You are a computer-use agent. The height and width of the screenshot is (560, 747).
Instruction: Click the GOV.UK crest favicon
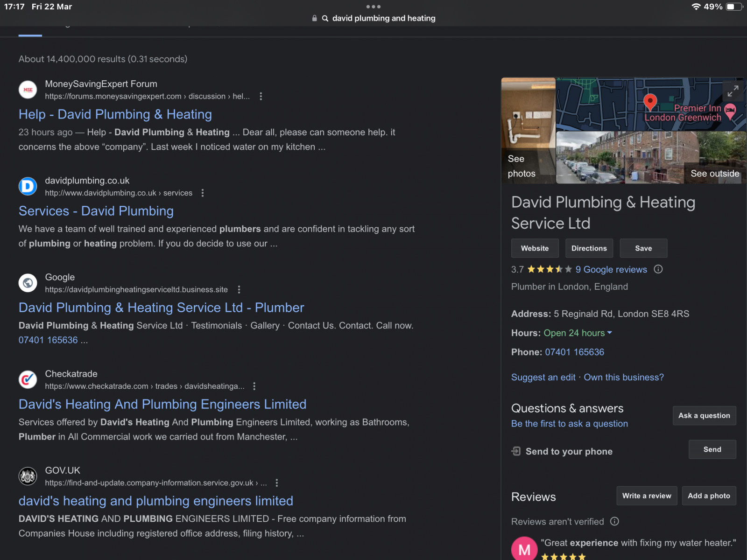click(28, 476)
